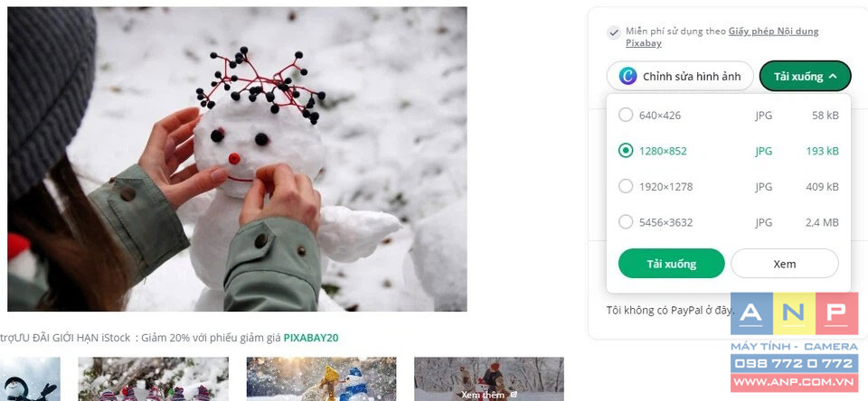The height and width of the screenshot is (401, 868).
Task: Click the Xem preview button
Action: 785,264
